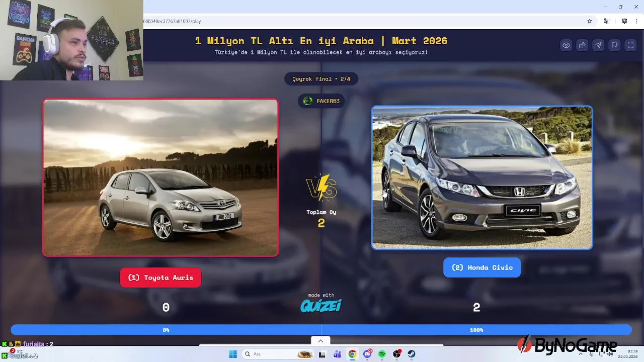The height and width of the screenshot is (362, 644).
Task: Select the Honda Civic car image
Action: pyautogui.click(x=482, y=177)
